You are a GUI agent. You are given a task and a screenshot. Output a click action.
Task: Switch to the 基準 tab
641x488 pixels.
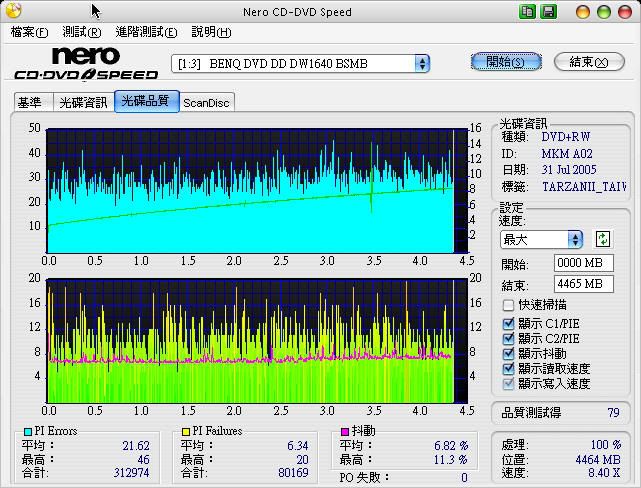tap(34, 102)
